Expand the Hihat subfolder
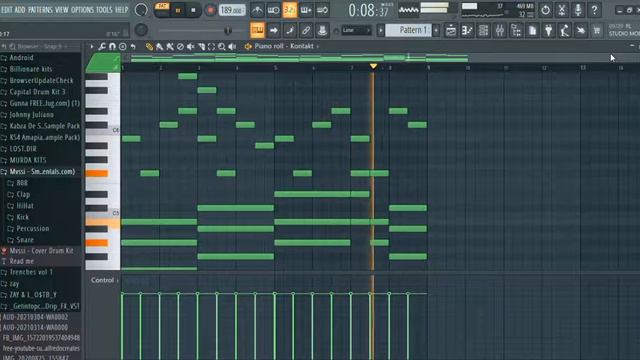Screen dimensions: 640x360 coord(25,206)
